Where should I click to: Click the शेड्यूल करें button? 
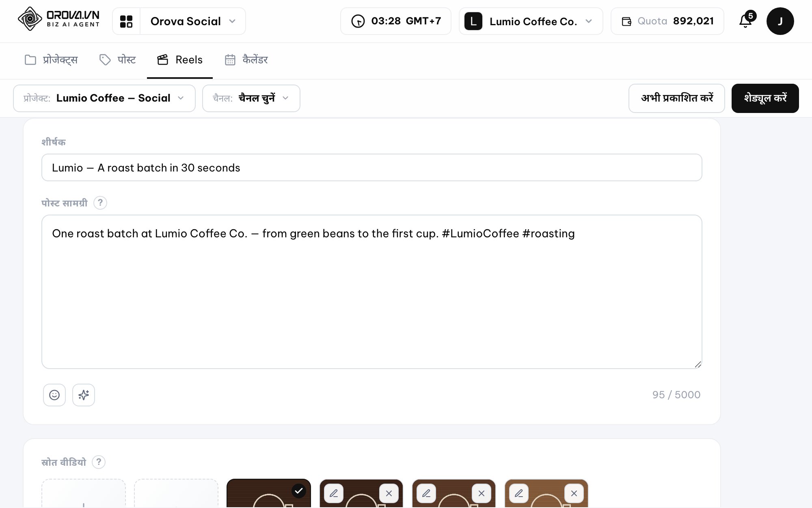[x=765, y=98]
